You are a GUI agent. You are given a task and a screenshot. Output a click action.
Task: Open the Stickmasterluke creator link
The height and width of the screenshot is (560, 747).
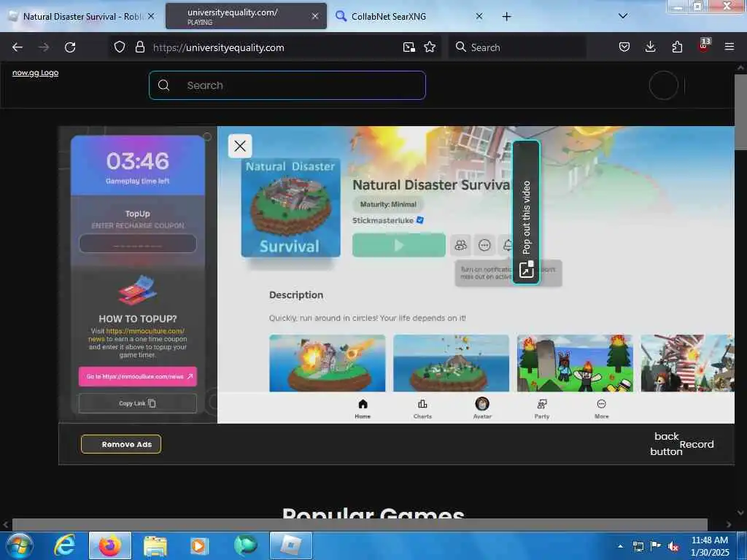coord(383,220)
